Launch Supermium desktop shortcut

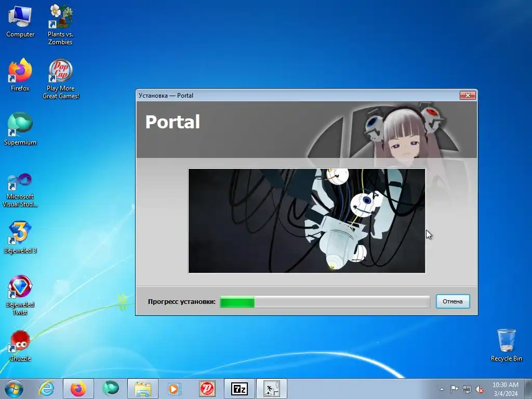pos(20,129)
